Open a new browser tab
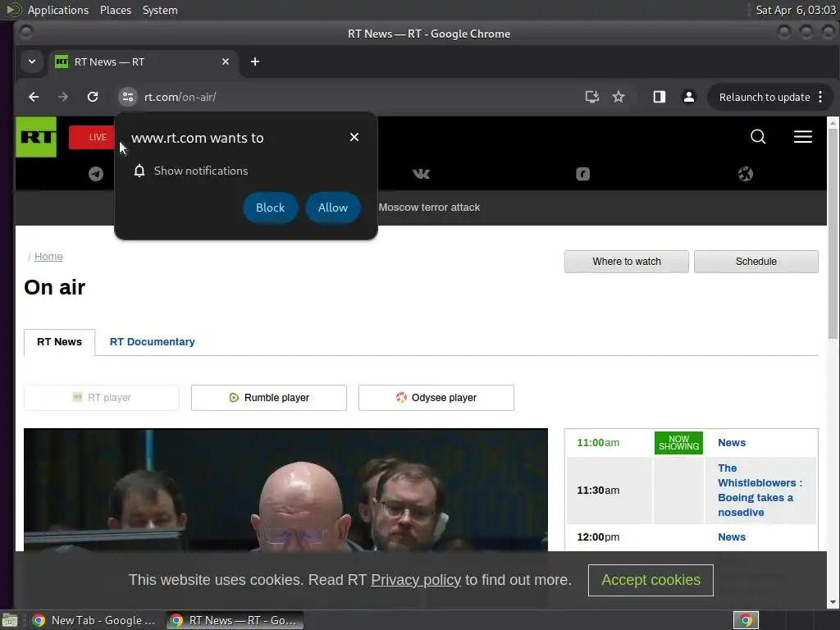This screenshot has height=630, width=840. click(255, 62)
